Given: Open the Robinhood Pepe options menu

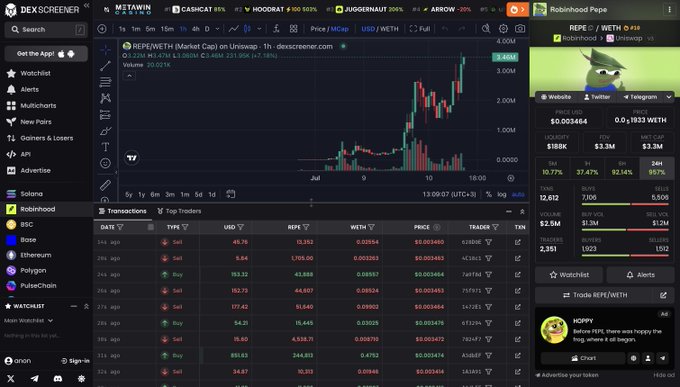Looking at the screenshot, I should (669, 10).
